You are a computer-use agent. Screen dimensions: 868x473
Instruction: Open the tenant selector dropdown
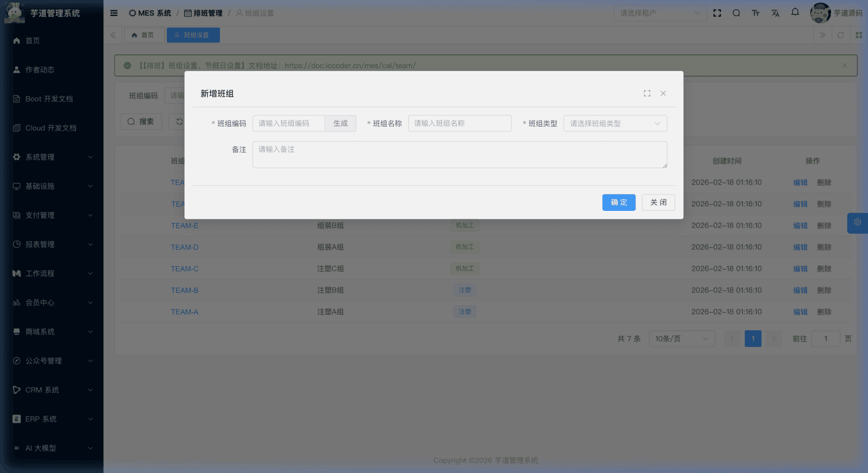(x=660, y=13)
